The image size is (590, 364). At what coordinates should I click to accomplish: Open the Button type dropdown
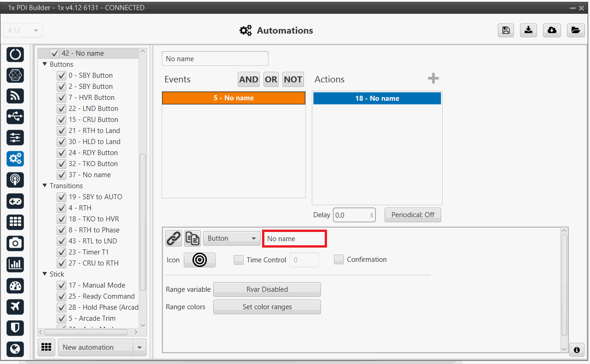point(232,238)
